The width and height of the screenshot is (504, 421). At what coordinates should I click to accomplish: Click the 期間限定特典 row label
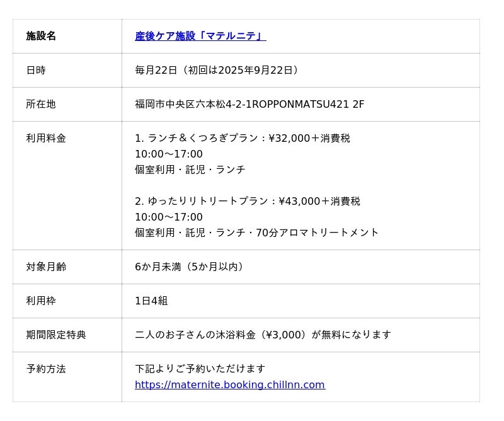click(x=56, y=335)
